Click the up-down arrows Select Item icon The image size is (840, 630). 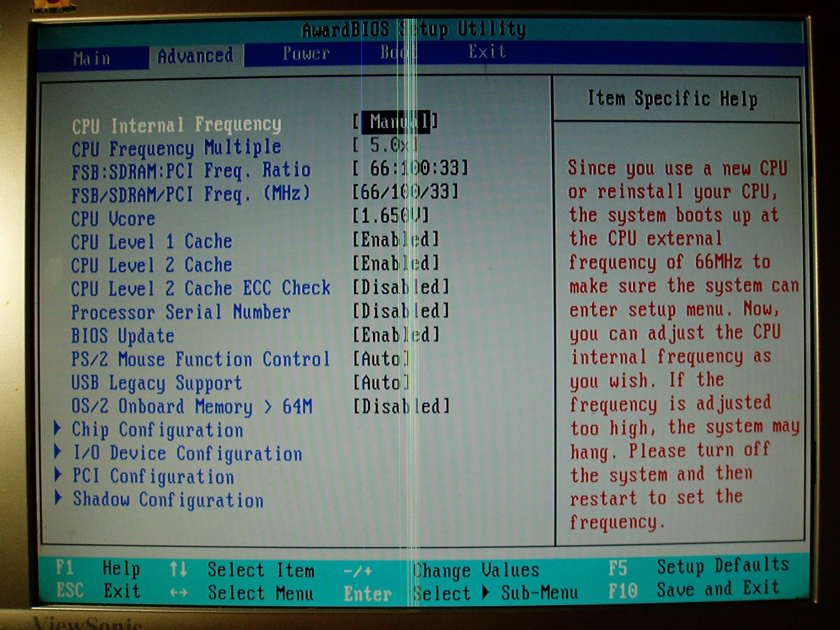pos(178,570)
